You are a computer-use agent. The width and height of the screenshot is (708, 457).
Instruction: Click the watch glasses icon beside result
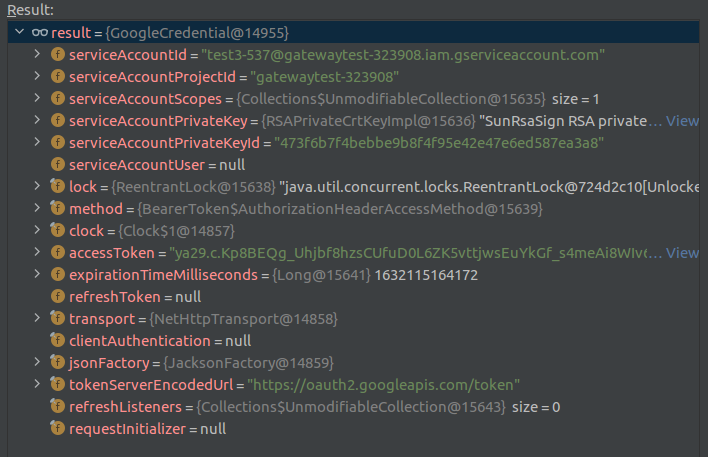pos(39,32)
